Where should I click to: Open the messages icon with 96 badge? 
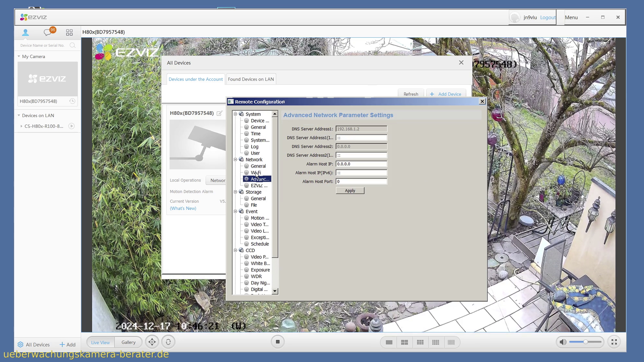click(48, 32)
